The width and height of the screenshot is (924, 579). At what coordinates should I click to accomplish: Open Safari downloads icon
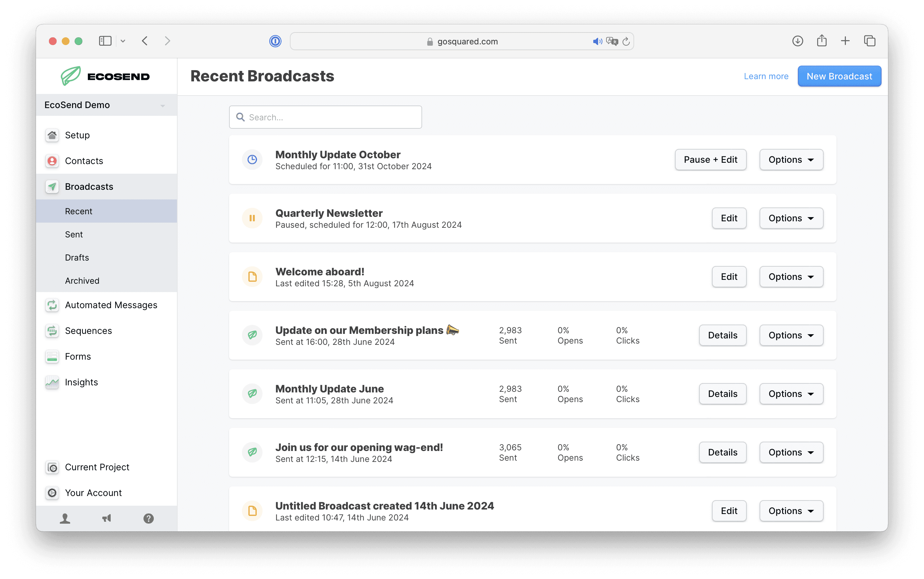tap(797, 41)
